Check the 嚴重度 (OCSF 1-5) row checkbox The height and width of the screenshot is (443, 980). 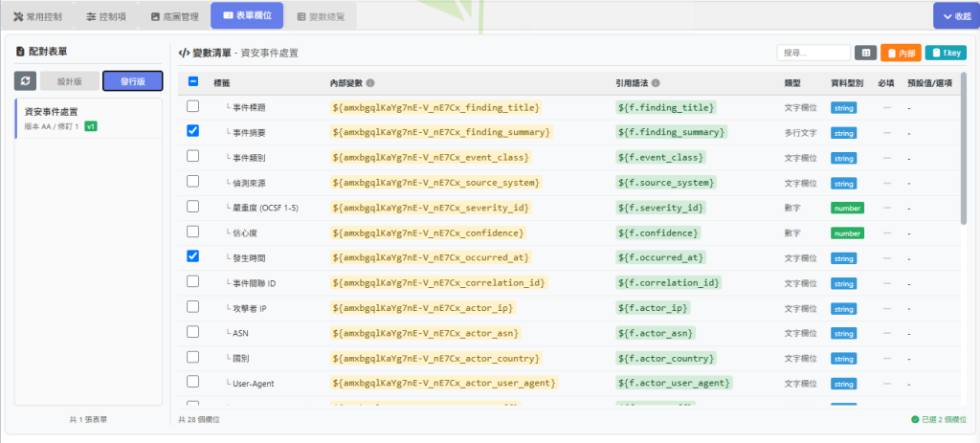(193, 207)
